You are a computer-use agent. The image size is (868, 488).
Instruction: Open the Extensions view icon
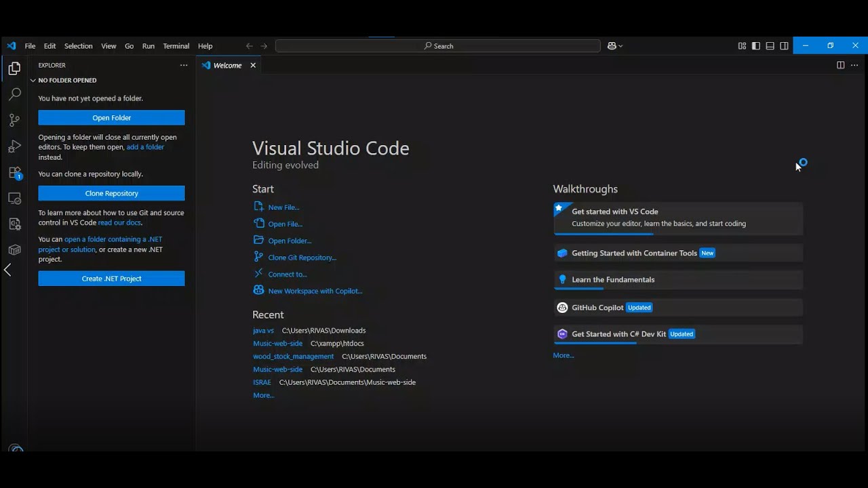pos(14,173)
